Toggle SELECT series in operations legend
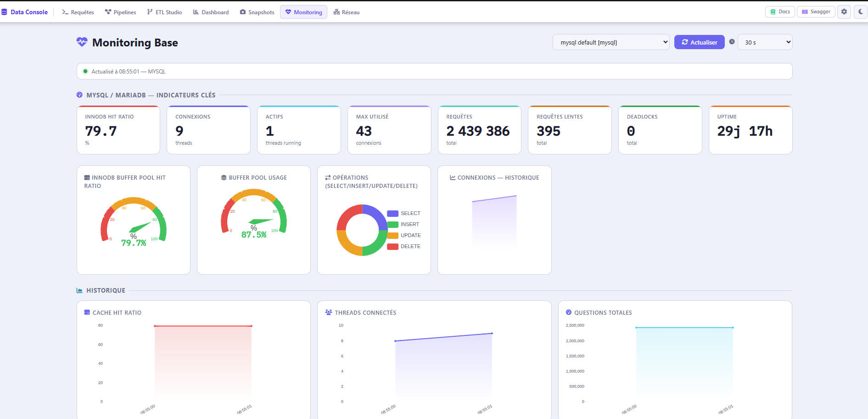The height and width of the screenshot is (419, 868). [404, 213]
